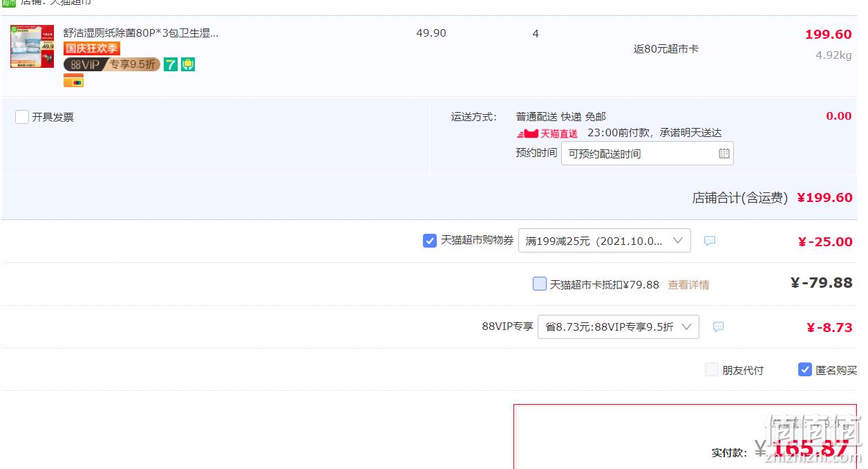Check the 朋友代付 option
This screenshot has height=469, width=868.
click(x=712, y=369)
